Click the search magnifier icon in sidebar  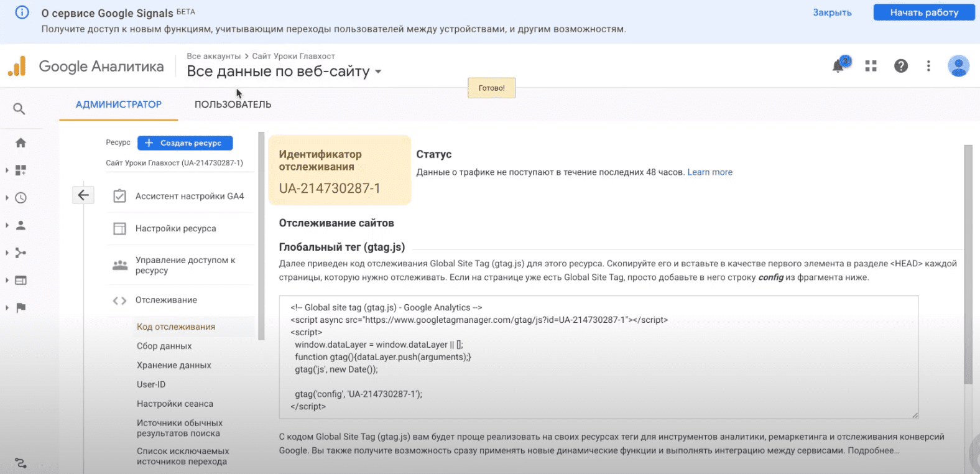pyautogui.click(x=19, y=109)
